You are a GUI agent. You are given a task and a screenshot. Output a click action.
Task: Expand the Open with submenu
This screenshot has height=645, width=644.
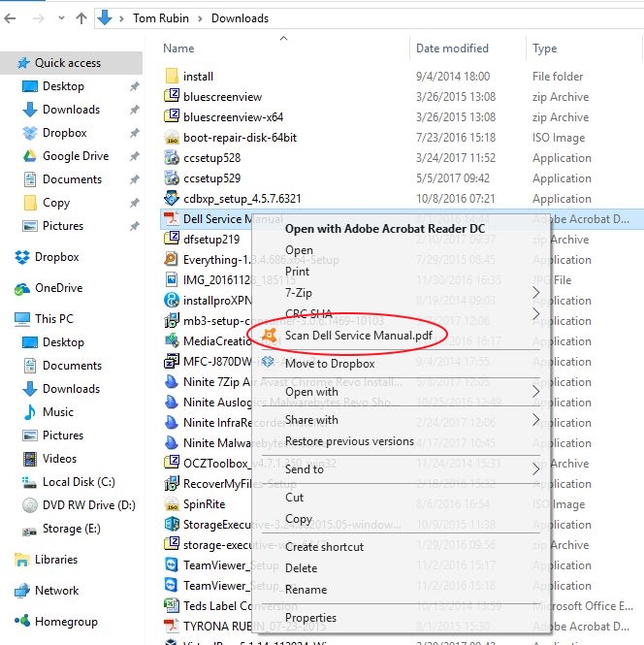pos(401,392)
